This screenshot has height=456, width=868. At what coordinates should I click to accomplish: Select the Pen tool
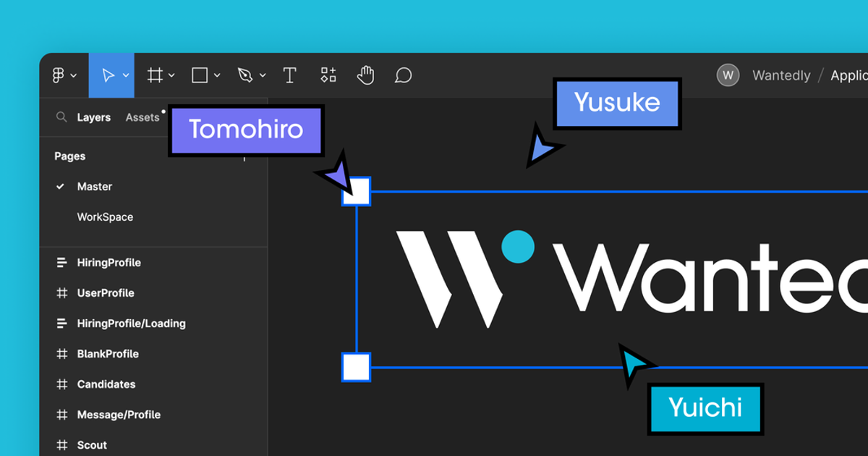245,75
